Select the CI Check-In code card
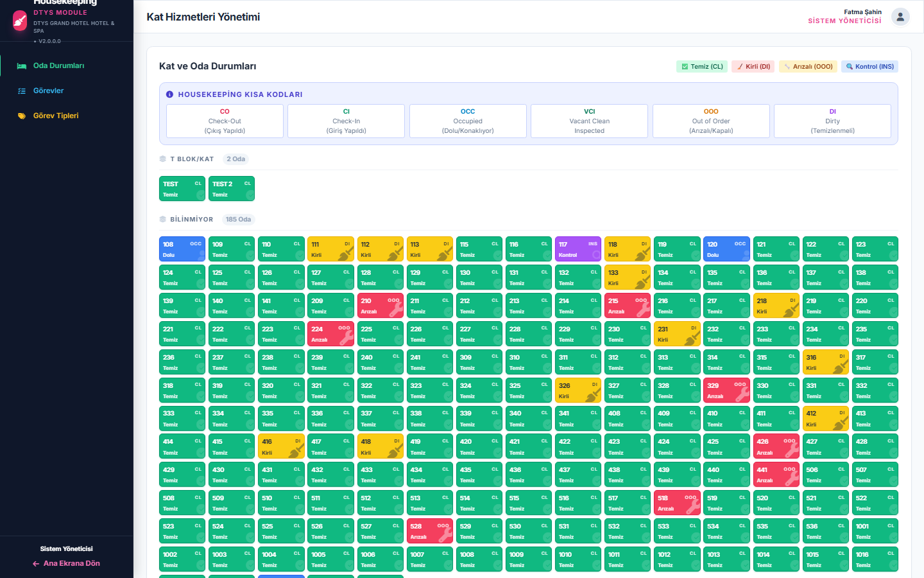The width and height of the screenshot is (924, 578). [x=346, y=121]
